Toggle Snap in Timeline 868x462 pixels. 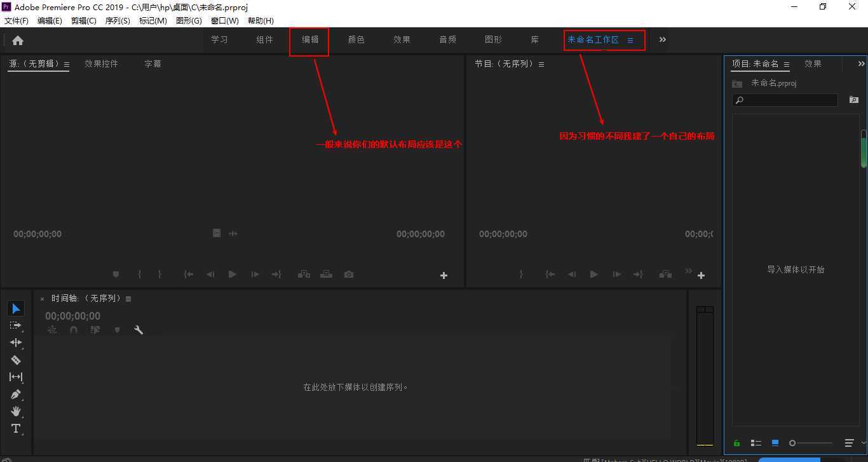click(x=74, y=330)
